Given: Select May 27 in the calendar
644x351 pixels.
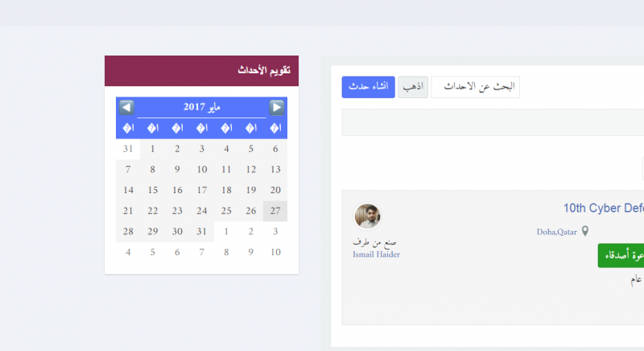Looking at the screenshot, I should pyautogui.click(x=275, y=211).
